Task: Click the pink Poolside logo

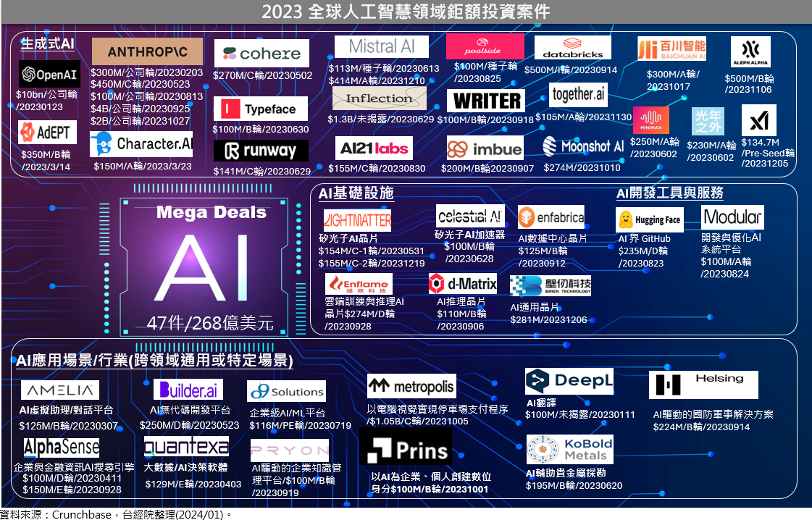Action: 485,46
